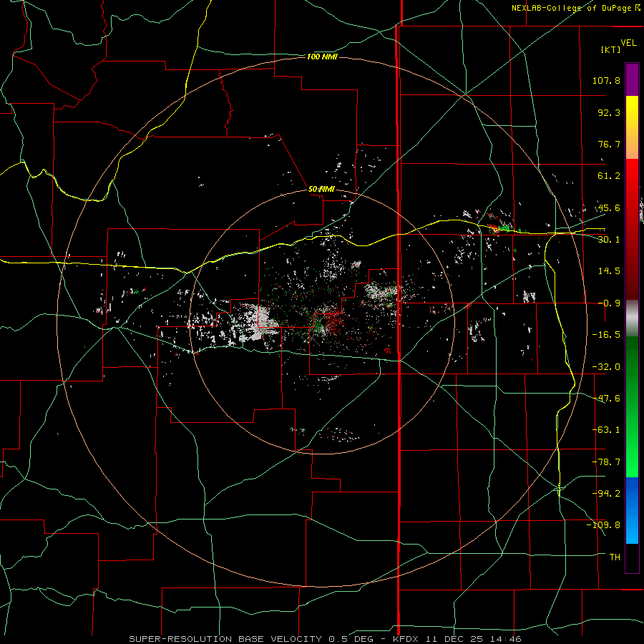The width and height of the screenshot is (644, 644).
Task: Click the 107.8 velocity scale value
Action: 606,80
